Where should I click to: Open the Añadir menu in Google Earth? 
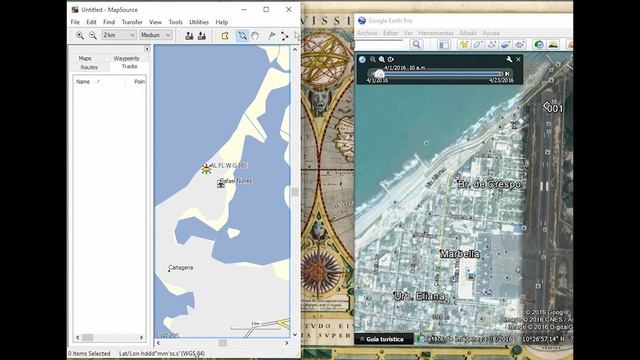(468, 33)
